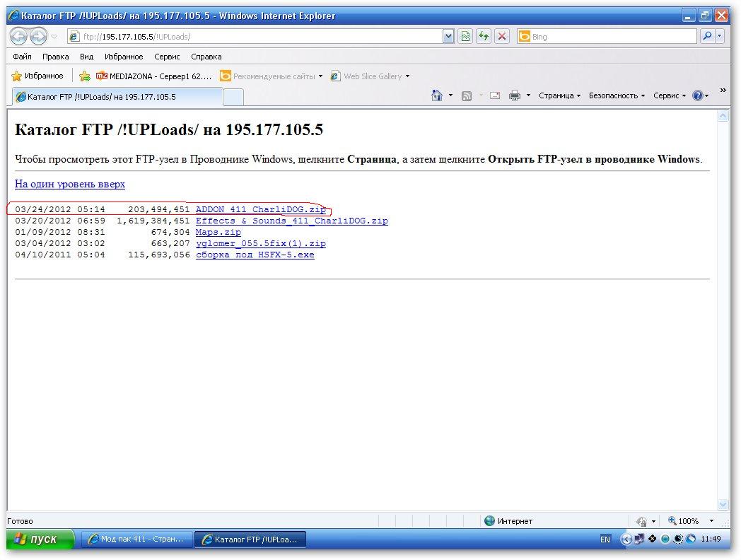Click the Print icon
The height and width of the screenshot is (560, 741).
[515, 96]
